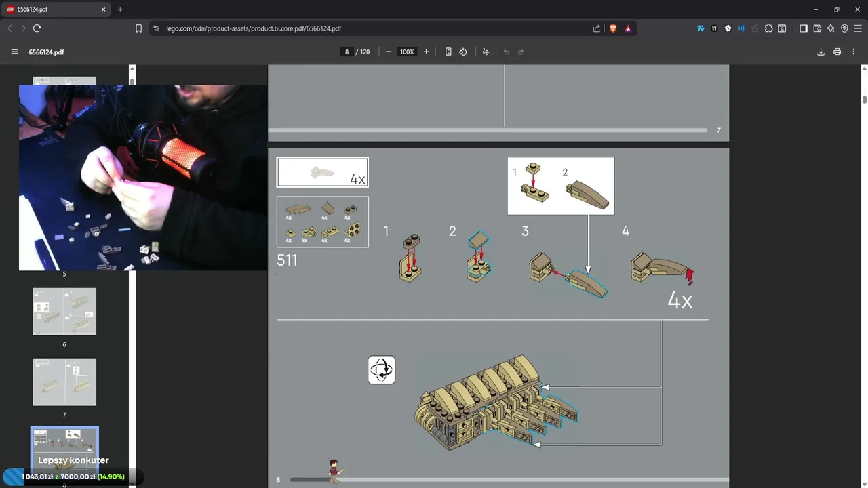Reload the current page
This screenshot has width=868, height=488.
(37, 28)
